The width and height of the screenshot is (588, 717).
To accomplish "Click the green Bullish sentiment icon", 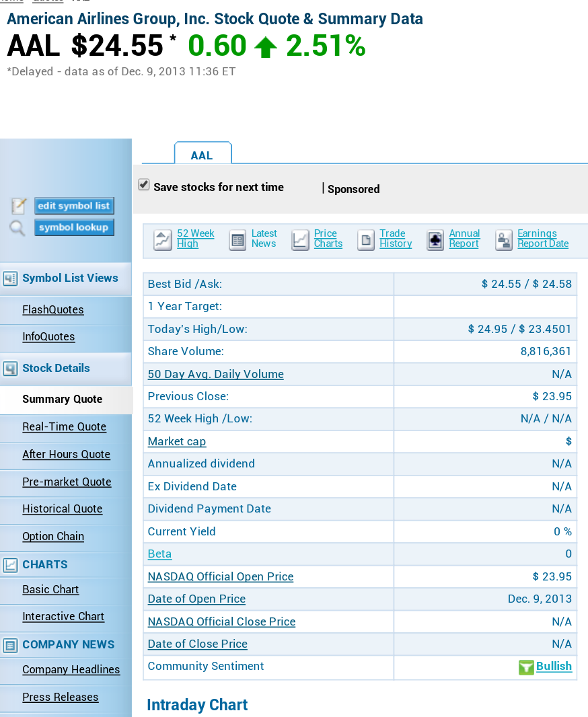I will click(x=526, y=667).
